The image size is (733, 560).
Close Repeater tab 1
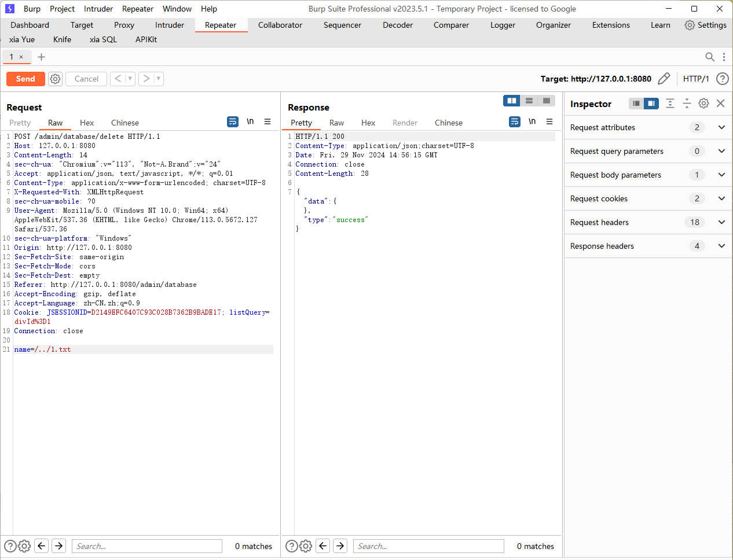21,57
